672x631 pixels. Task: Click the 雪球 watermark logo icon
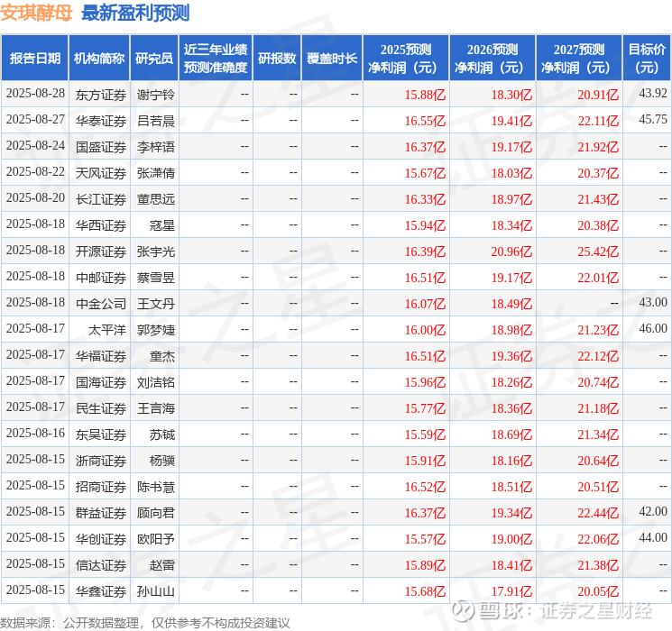point(464,610)
